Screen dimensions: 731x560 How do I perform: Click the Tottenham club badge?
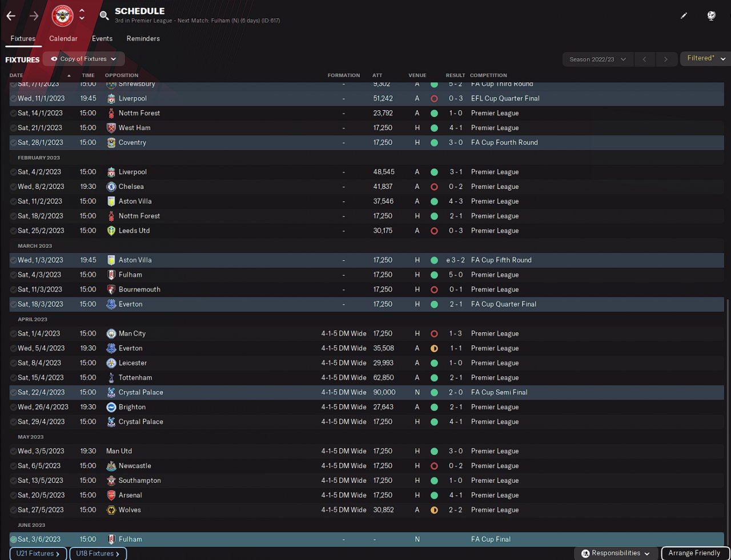point(111,378)
